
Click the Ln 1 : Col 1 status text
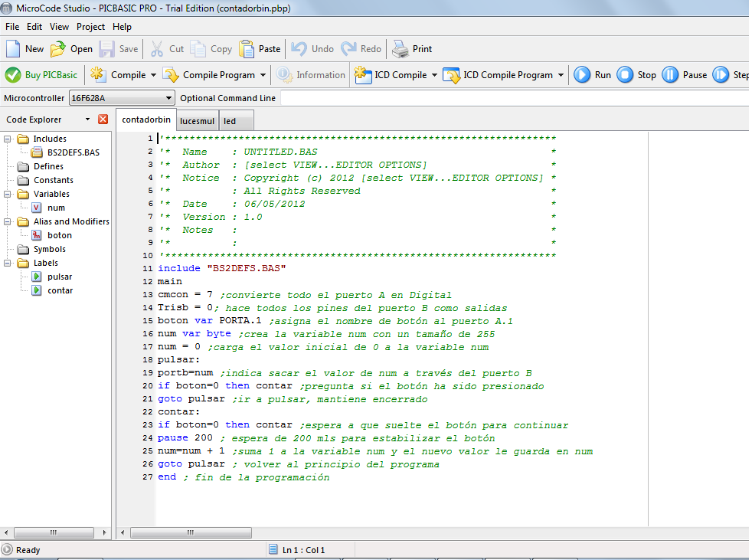click(x=303, y=550)
